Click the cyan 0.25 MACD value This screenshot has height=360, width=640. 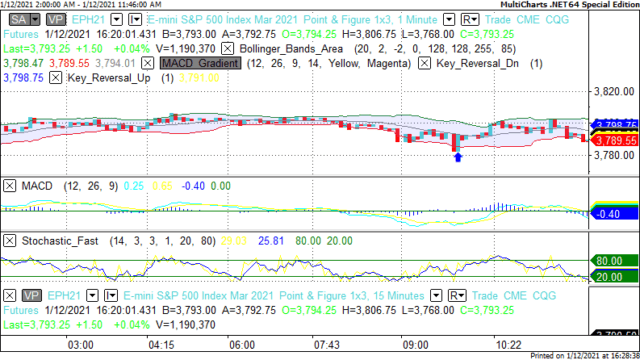point(133,186)
